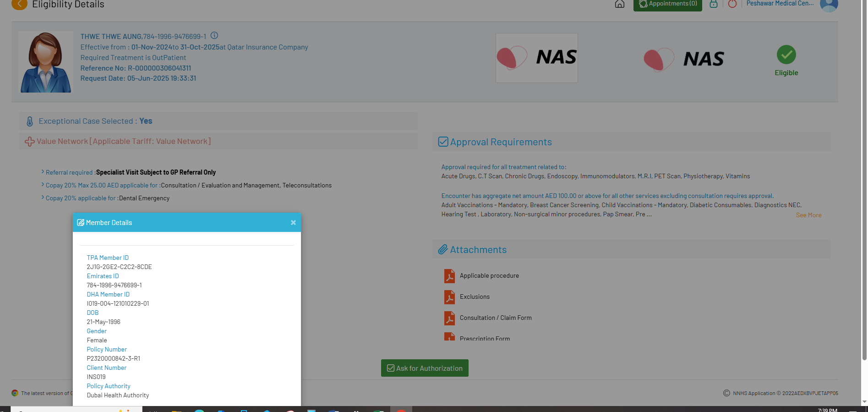
Task: Select DHA Member ID value I019-004-121010229-01
Action: tap(118, 303)
